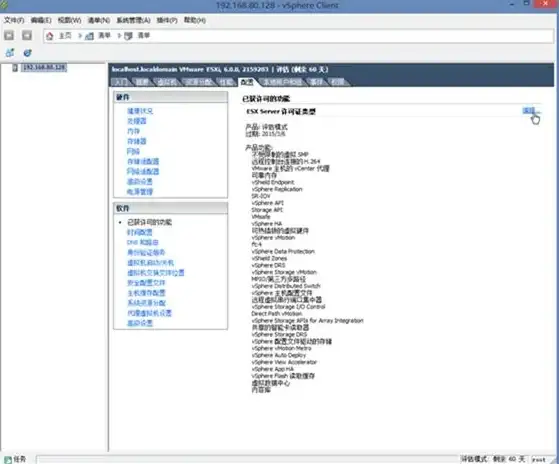559x464 pixels.
Task: Open the 文件(F) menu
Action: [x=14, y=20]
